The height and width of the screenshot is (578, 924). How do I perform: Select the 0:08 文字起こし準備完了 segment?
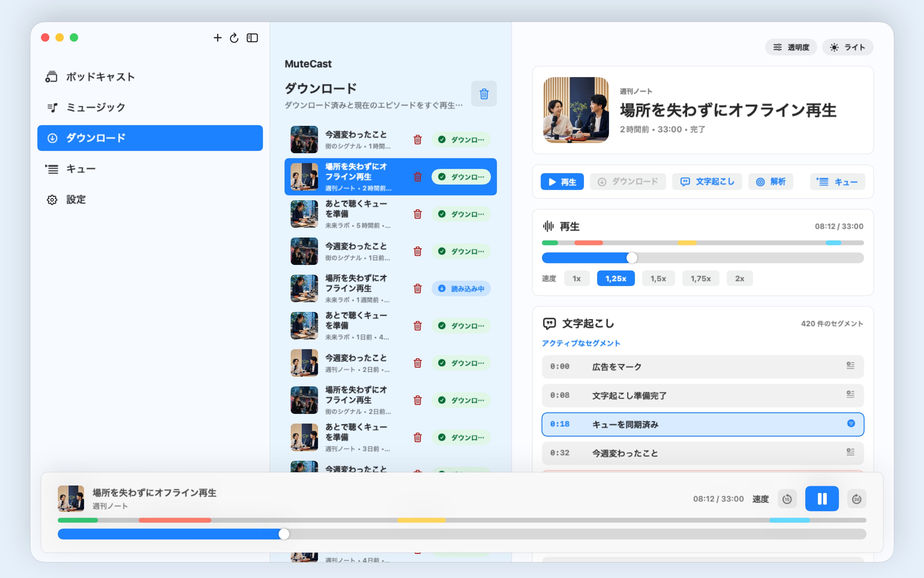click(x=703, y=395)
